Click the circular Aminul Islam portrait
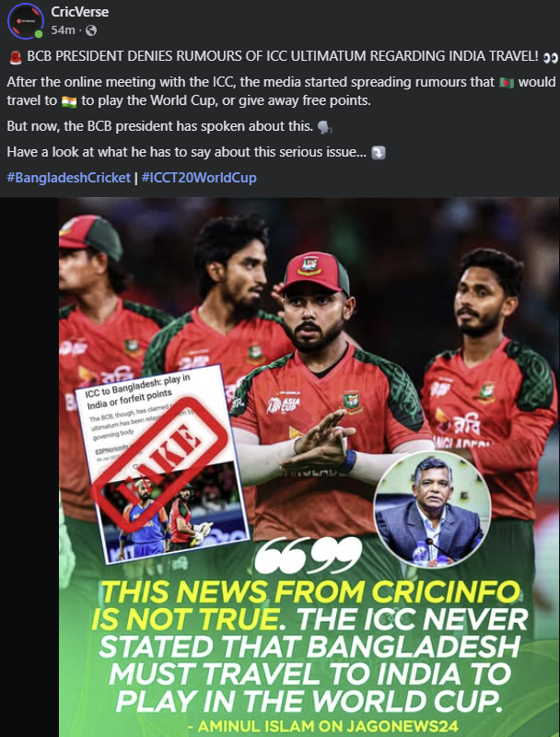The image size is (560, 737). [432, 509]
